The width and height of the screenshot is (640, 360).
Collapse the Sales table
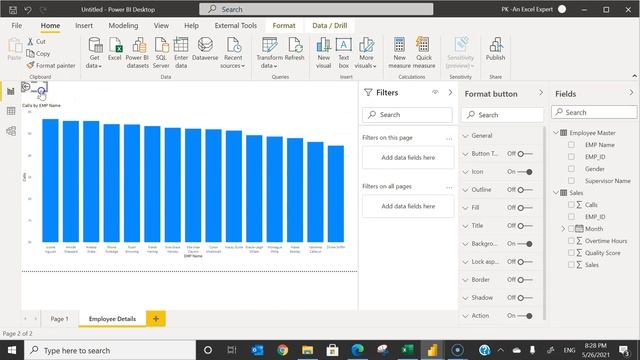pos(556,193)
